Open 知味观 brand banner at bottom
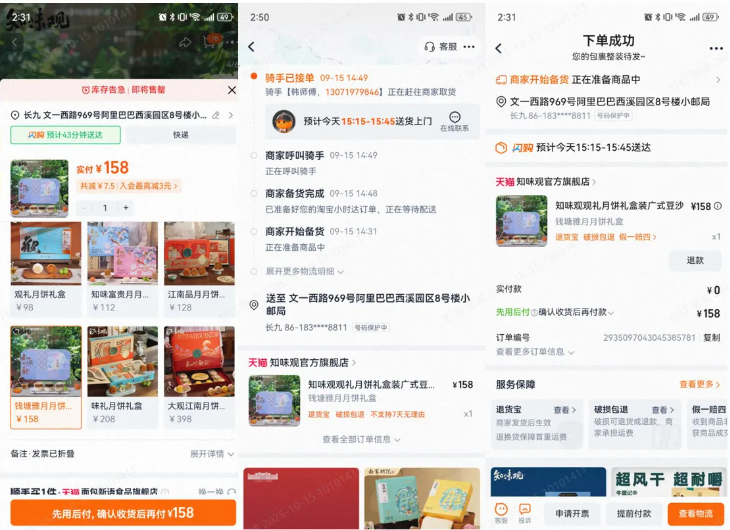The image size is (730, 530). [548, 482]
